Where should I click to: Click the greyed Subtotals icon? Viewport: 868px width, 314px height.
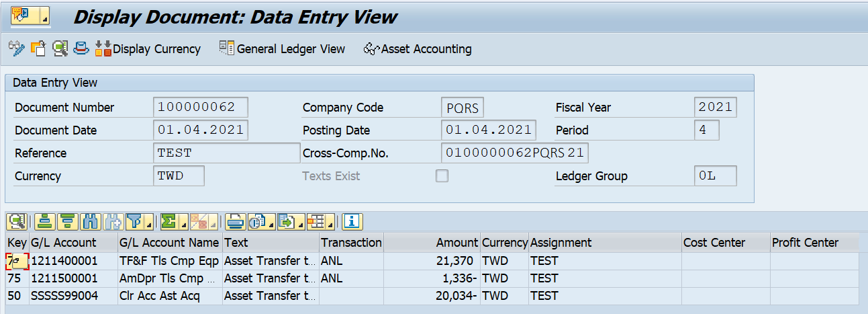pyautogui.click(x=199, y=221)
